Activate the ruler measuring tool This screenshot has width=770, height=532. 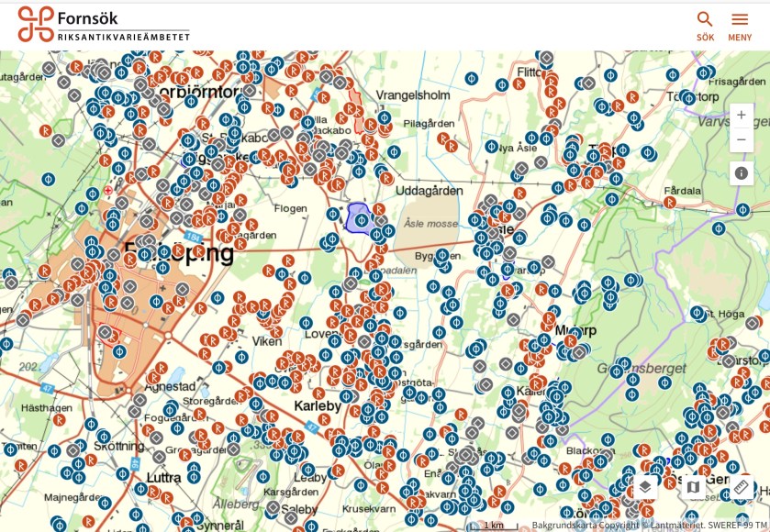coord(742,486)
